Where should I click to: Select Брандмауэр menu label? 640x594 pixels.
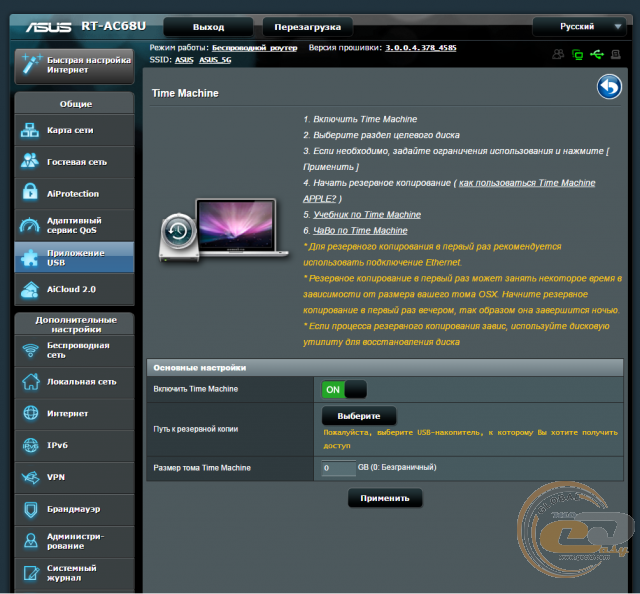(73, 509)
